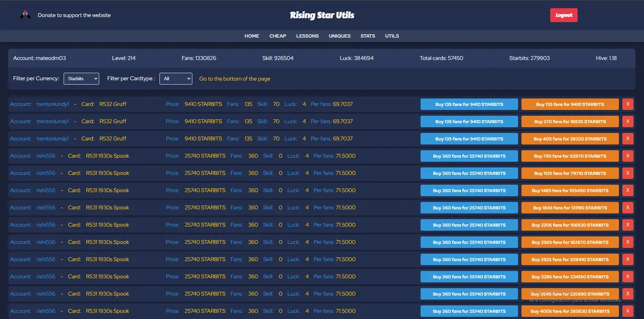Buy 2205 fans for 156930 STARBITS
Image resolution: width=644 pixels, height=319 pixels.
tap(570, 225)
